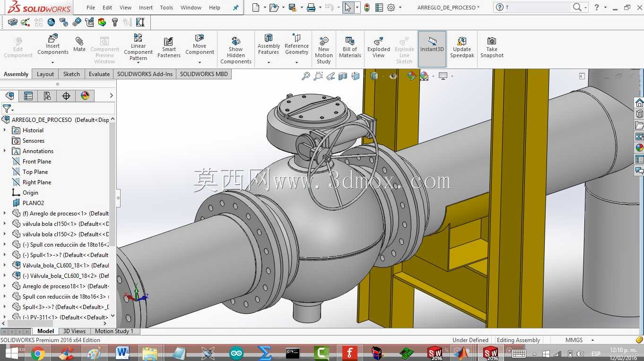Open the File menu
The width and height of the screenshot is (644, 361).
click(91, 8)
